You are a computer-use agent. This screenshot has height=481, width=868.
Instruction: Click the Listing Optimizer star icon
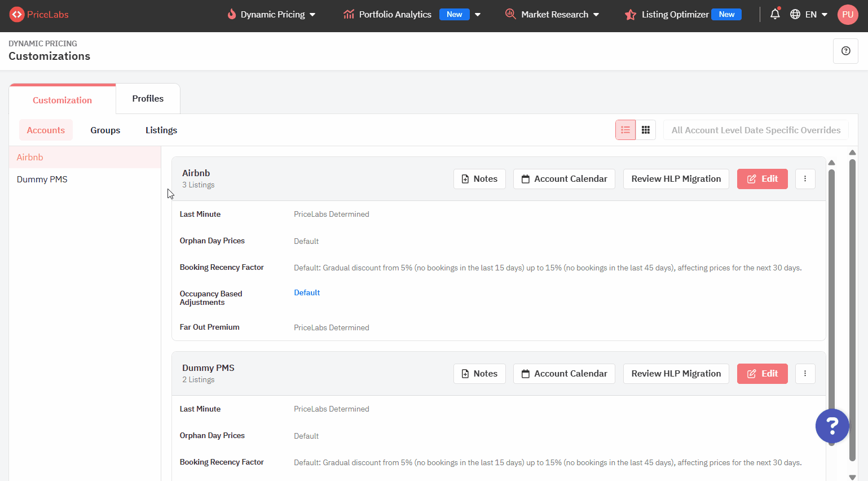(631, 15)
